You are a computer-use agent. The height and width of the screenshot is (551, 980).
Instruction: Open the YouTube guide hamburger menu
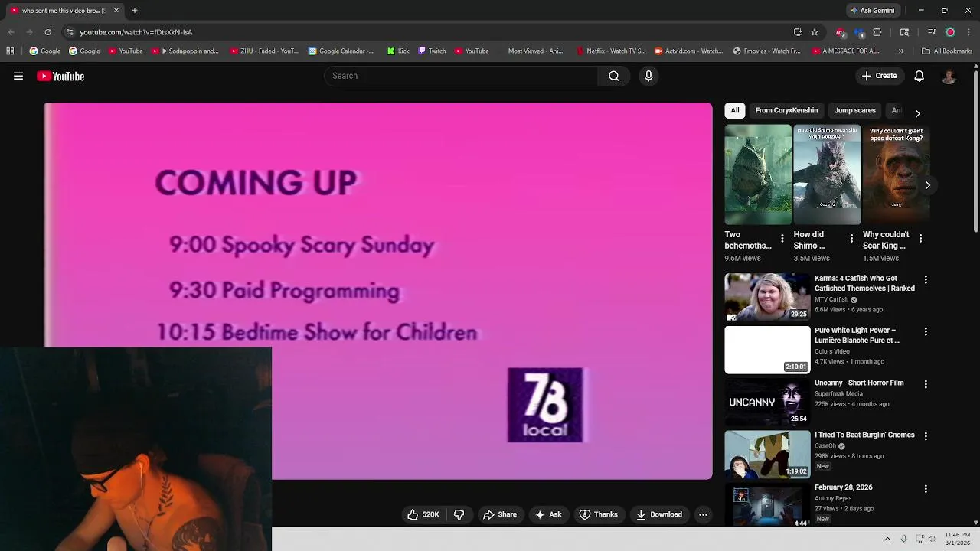[x=18, y=76]
